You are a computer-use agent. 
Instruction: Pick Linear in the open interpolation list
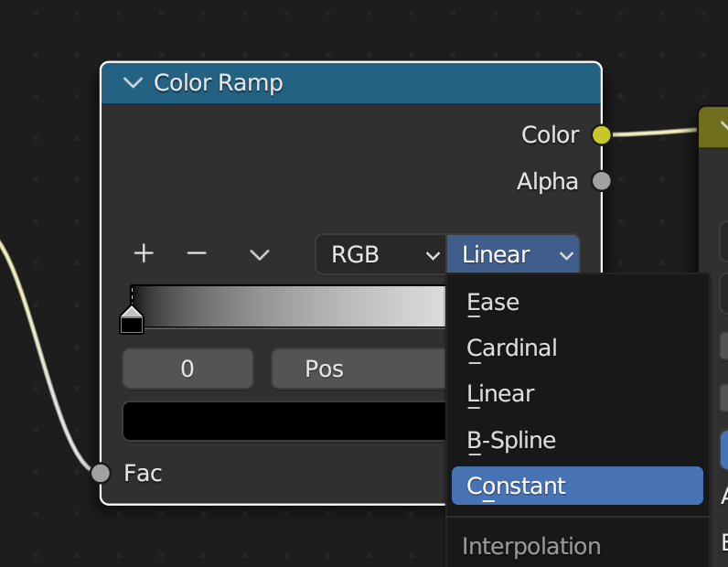(x=500, y=393)
